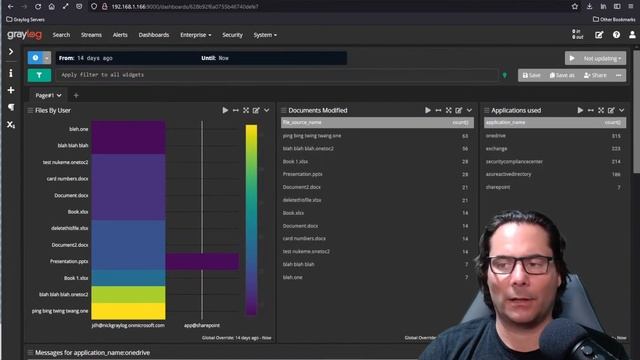Open the user profile icon
640x360 pixels.
632,35
